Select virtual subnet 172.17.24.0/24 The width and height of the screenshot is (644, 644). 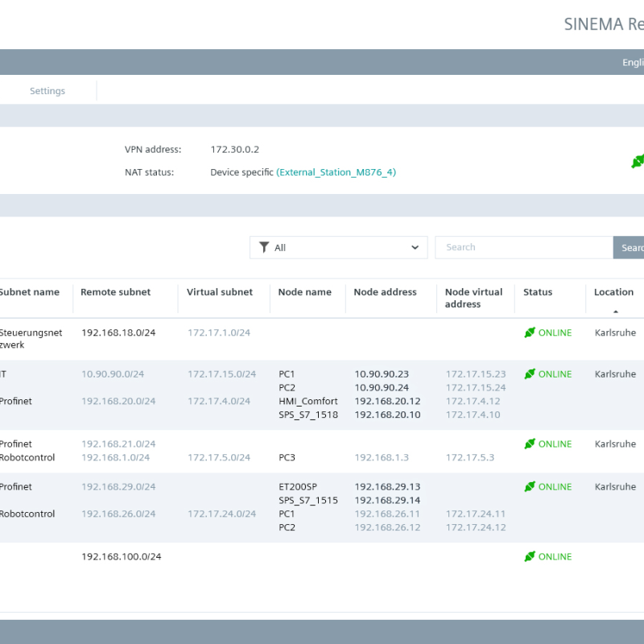[x=222, y=514]
